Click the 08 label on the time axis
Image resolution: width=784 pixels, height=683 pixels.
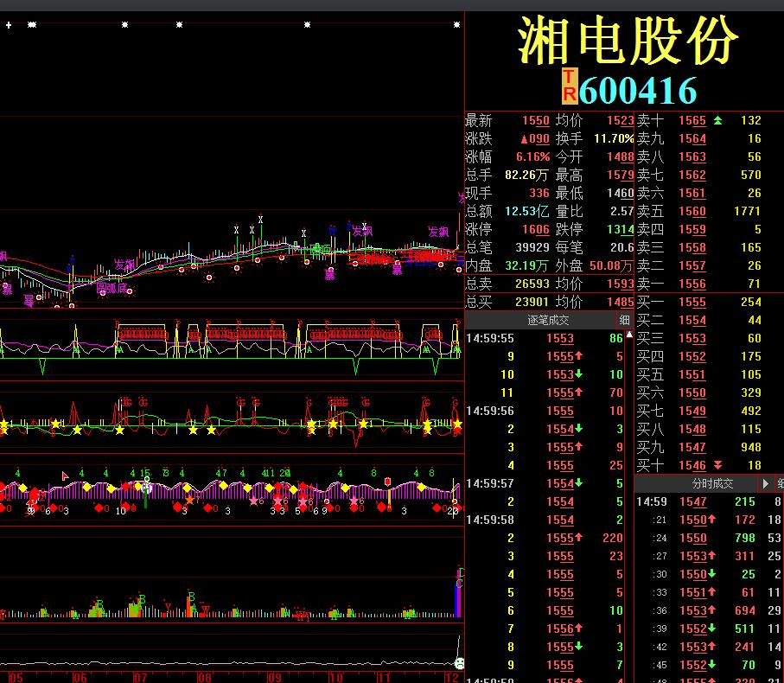coord(204,678)
